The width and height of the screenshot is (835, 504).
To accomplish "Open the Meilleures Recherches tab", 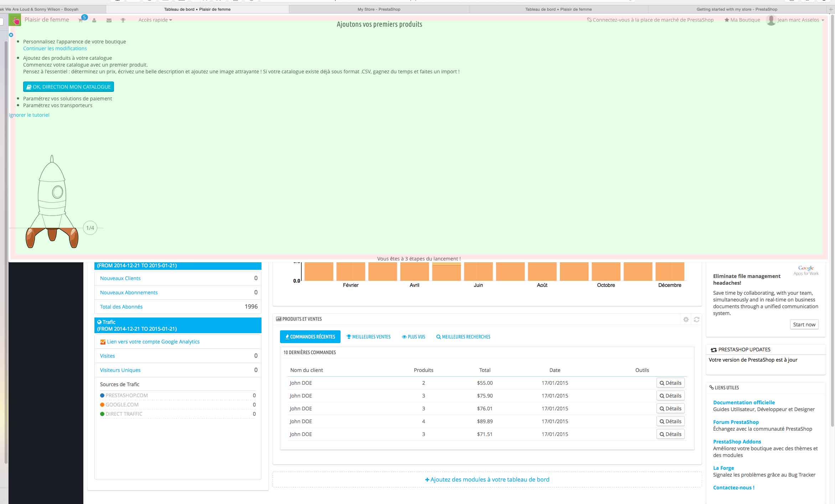I will coord(463,337).
